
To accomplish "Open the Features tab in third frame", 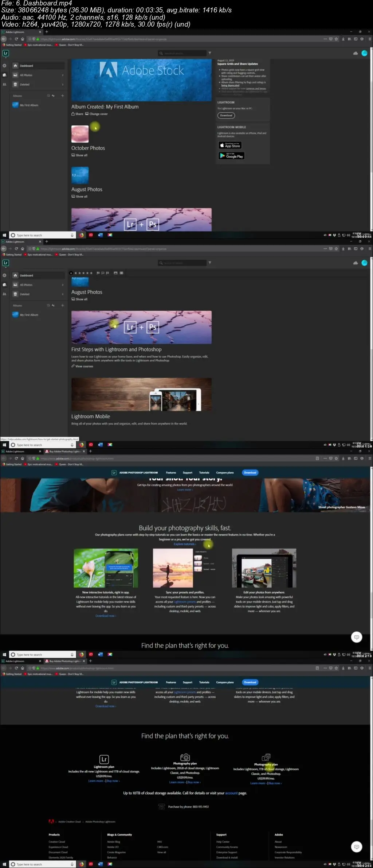I will (171, 472).
